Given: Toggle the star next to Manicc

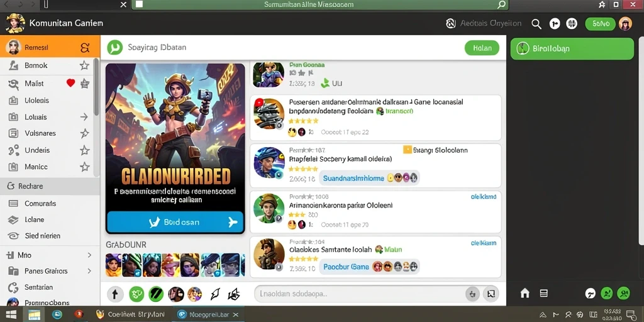Looking at the screenshot, I should [x=85, y=167].
